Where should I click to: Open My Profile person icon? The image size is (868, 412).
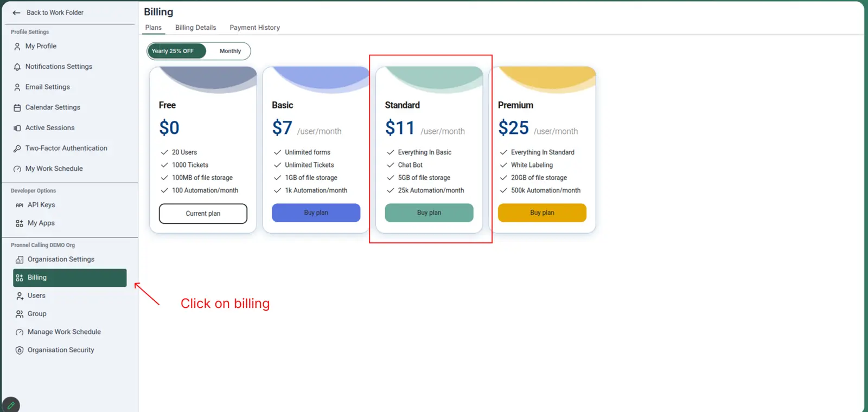pos(17,47)
